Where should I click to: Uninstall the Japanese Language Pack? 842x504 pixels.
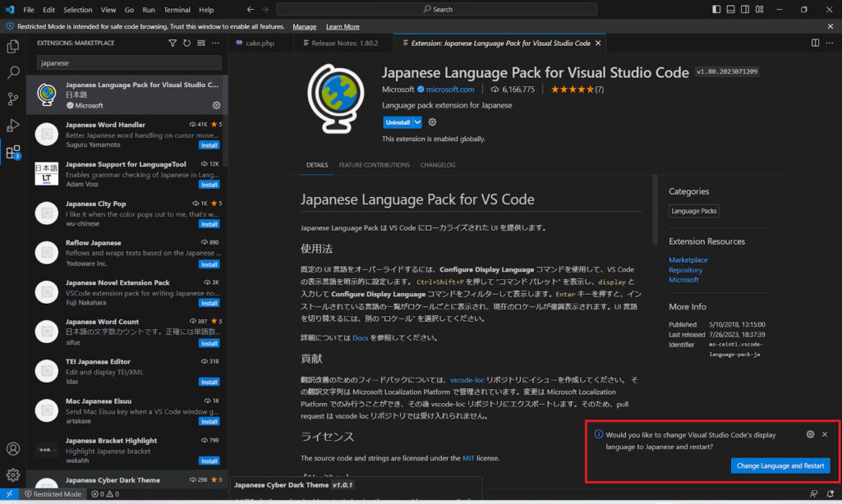(398, 122)
